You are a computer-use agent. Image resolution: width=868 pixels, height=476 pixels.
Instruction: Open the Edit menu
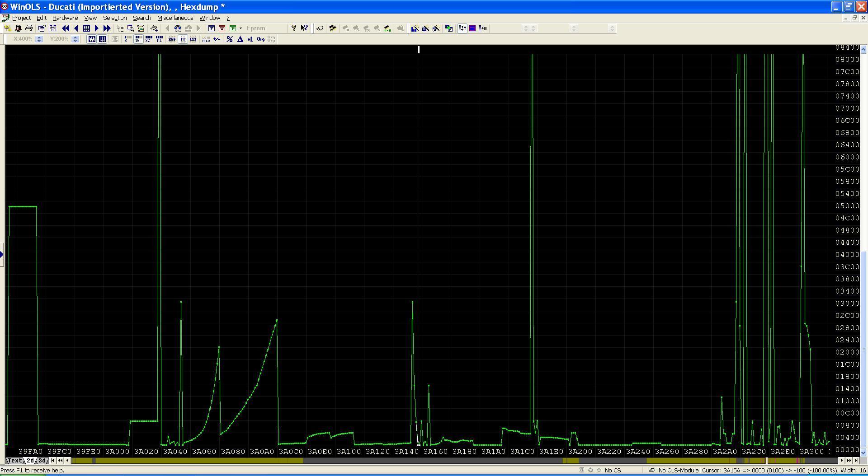point(42,18)
